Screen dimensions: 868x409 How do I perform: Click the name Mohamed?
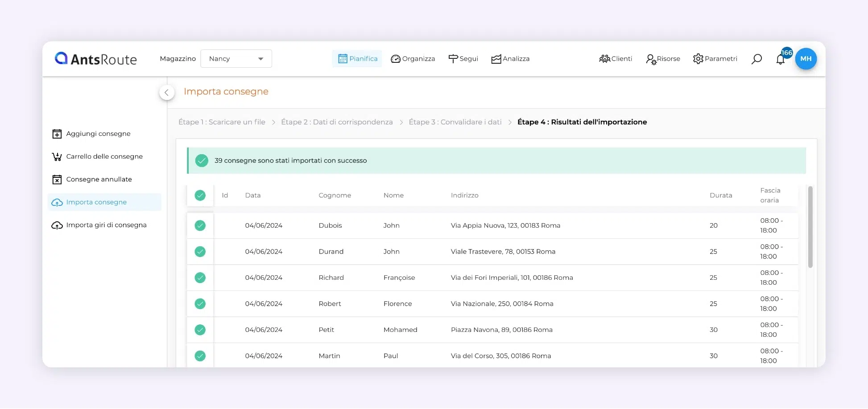pyautogui.click(x=400, y=330)
